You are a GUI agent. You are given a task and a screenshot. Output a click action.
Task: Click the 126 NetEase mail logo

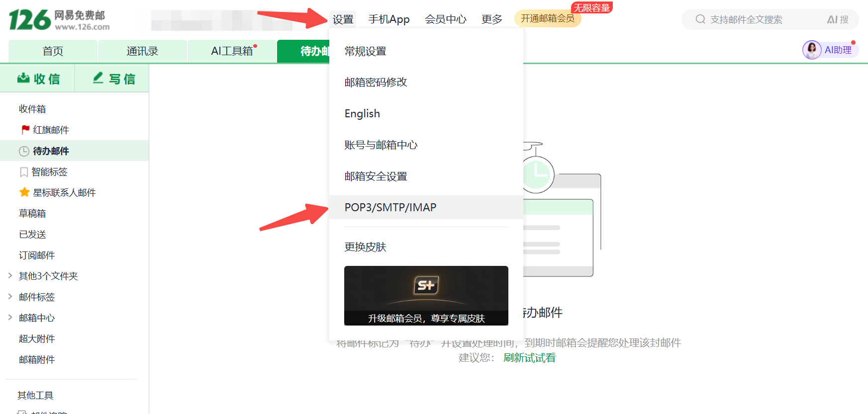click(59, 20)
